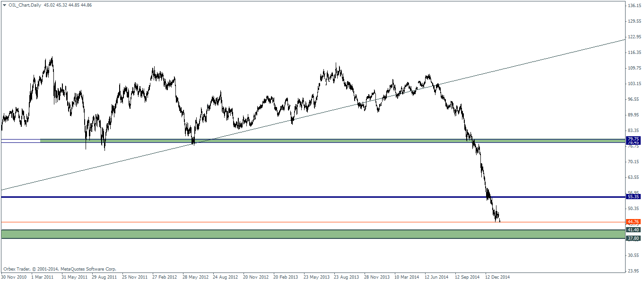This screenshot has height=281, width=644.
Task: Click the 122.95 price axis label
Action: tap(634, 37)
